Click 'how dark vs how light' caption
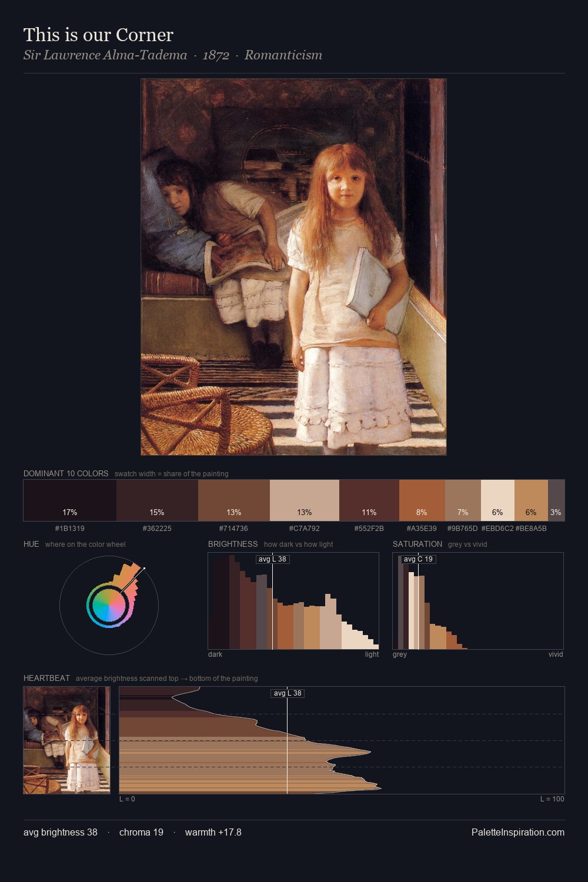Screen dimensions: 588x882 pyautogui.click(x=298, y=544)
